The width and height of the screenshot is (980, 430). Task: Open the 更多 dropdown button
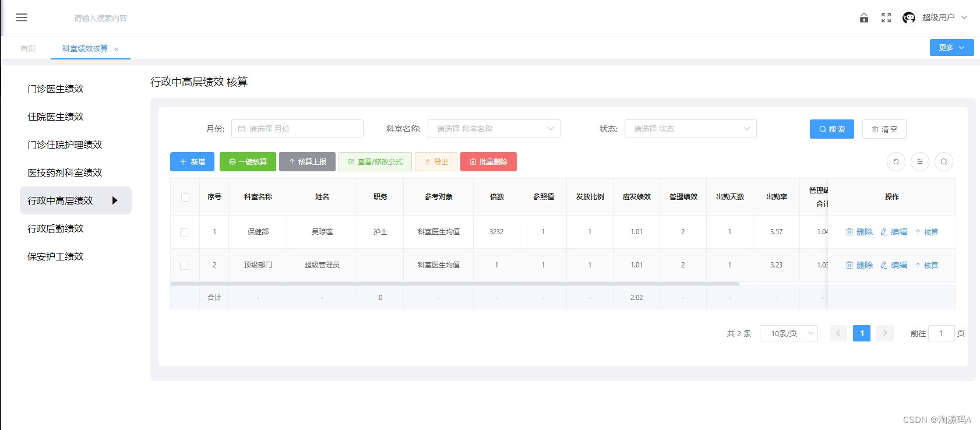pyautogui.click(x=952, y=48)
